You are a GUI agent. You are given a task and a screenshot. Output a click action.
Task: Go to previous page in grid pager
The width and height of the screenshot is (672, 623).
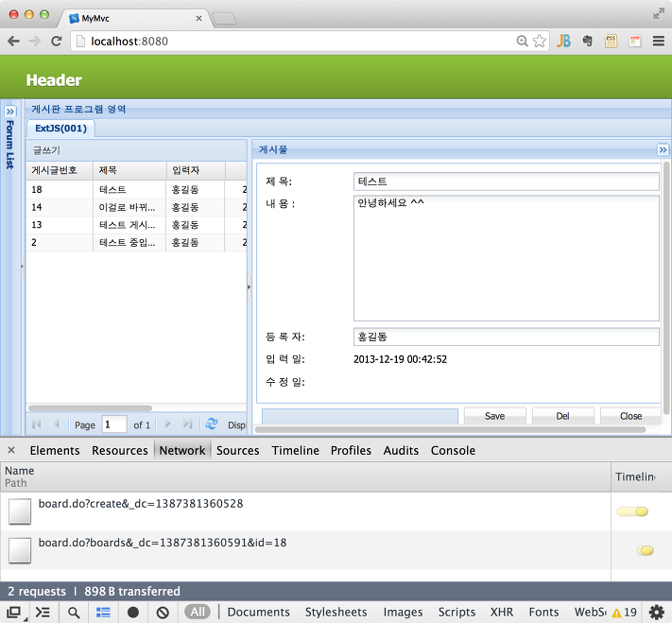coord(56,424)
